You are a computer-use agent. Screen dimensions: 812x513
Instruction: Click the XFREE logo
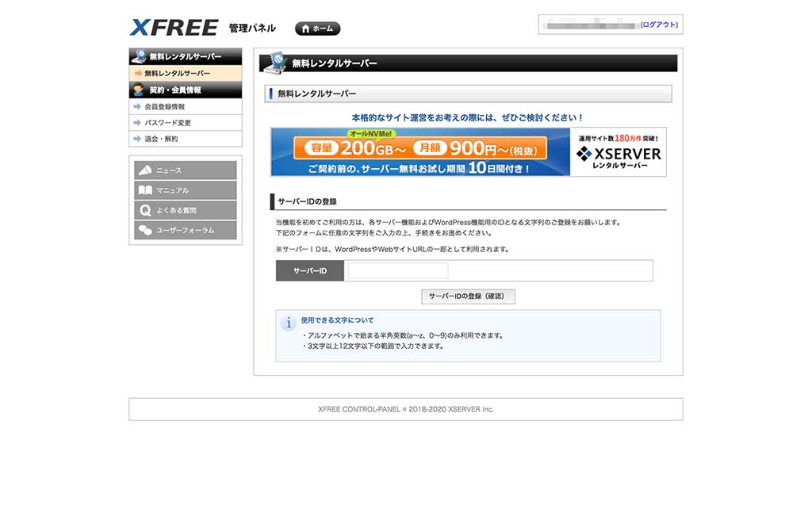tap(174, 28)
